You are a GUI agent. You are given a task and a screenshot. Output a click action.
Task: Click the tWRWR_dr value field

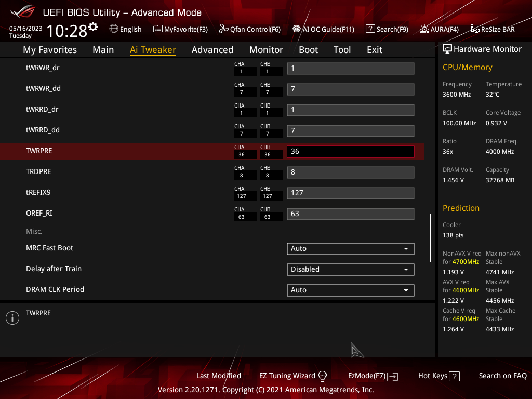351,69
